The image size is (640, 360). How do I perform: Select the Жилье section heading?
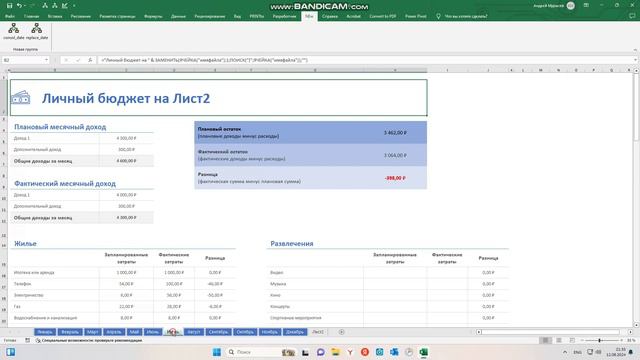click(25, 244)
